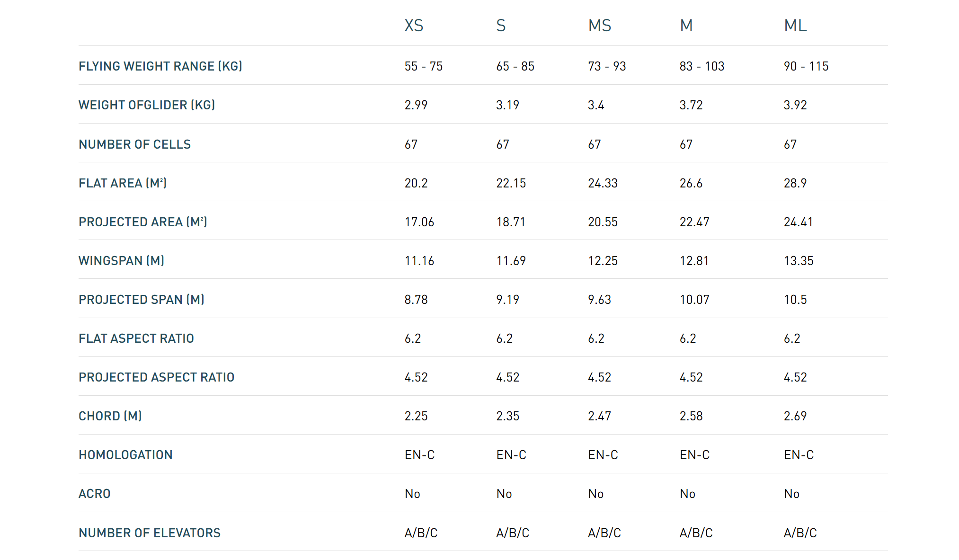Click the XS size column header
959x560 pixels.
[x=414, y=26]
